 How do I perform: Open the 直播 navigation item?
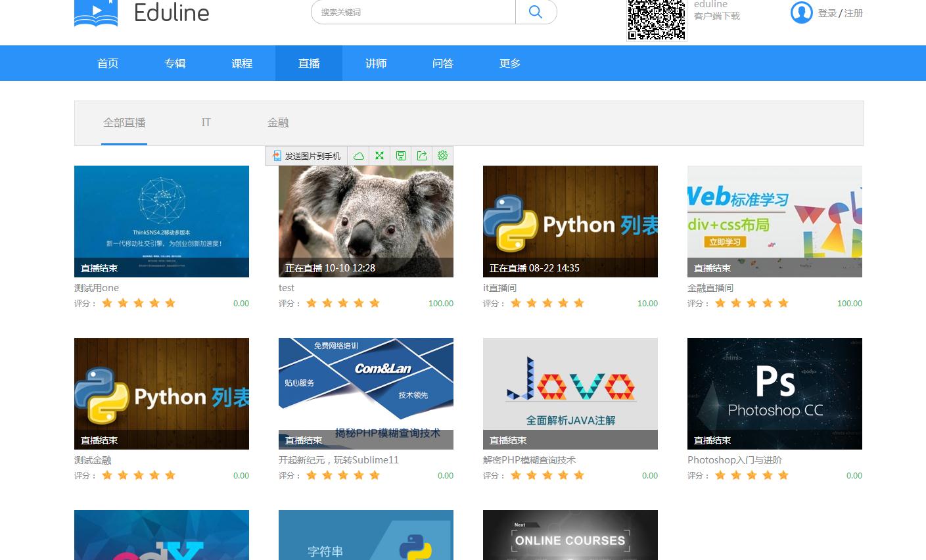pos(309,63)
